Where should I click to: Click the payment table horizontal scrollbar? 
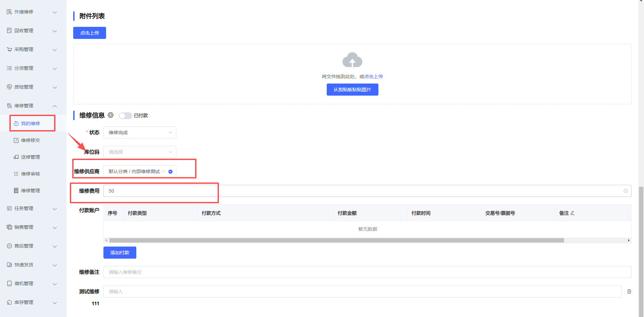tap(336, 240)
